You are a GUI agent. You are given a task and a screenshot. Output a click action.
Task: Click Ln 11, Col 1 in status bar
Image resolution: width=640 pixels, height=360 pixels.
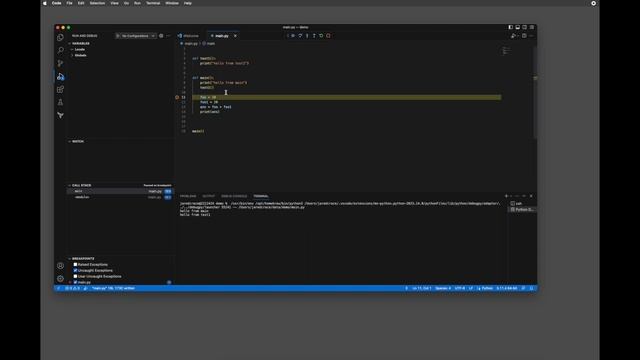421,289
